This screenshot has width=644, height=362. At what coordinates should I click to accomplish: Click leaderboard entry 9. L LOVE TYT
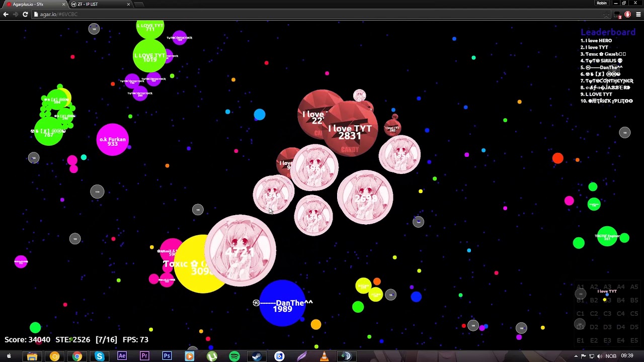click(596, 94)
